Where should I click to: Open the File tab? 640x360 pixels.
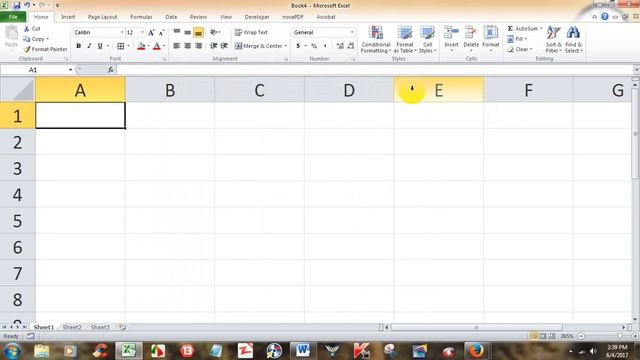(x=13, y=17)
